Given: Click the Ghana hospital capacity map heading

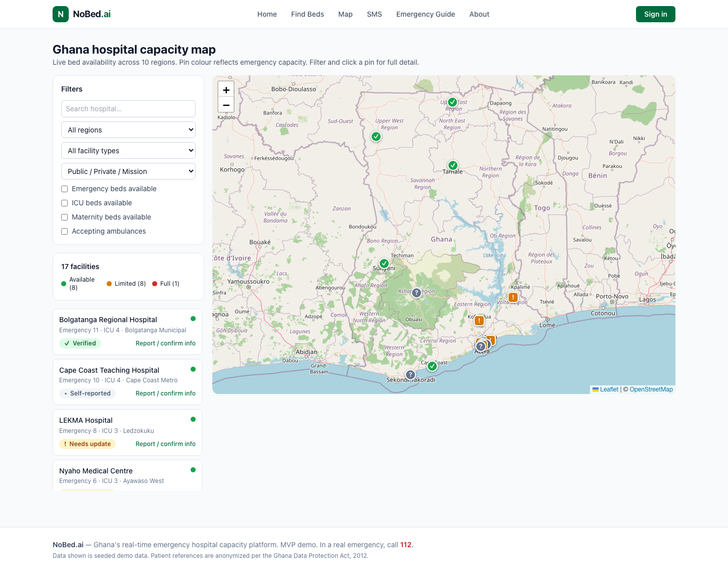Looking at the screenshot, I should [x=134, y=50].
